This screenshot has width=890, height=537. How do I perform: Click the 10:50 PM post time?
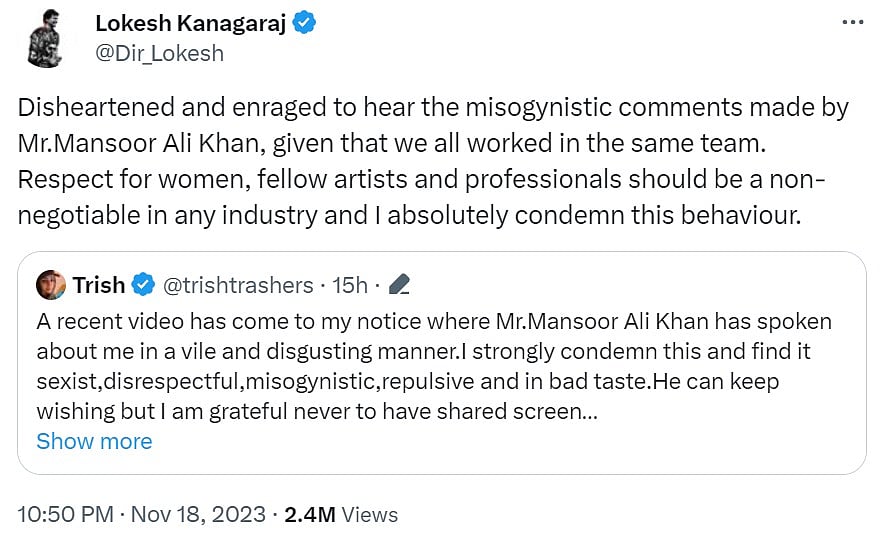point(63,515)
